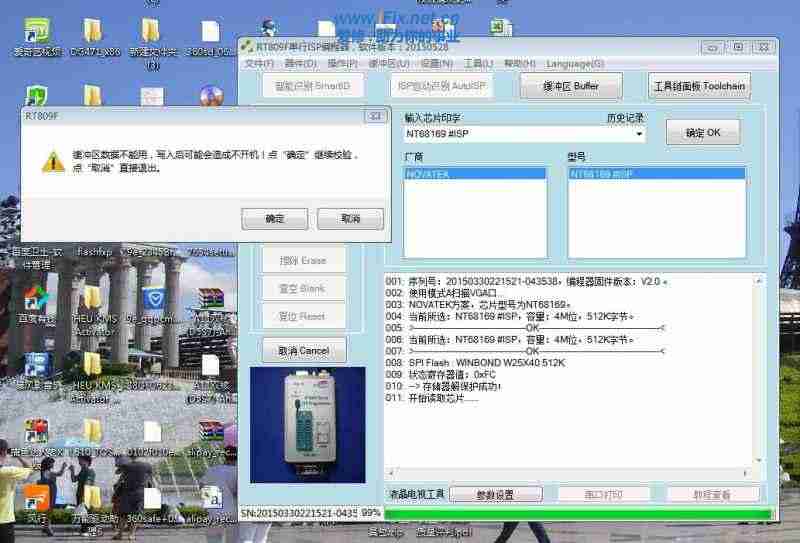Click the RT809F programmer device photo
The width and height of the screenshot is (800, 543).
pos(308,425)
